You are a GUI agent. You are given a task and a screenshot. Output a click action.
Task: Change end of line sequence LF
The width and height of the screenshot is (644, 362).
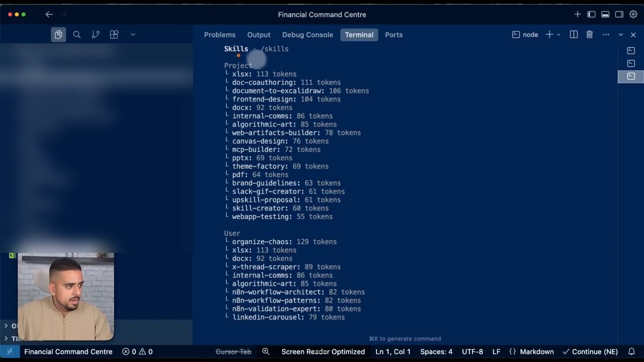(x=496, y=351)
